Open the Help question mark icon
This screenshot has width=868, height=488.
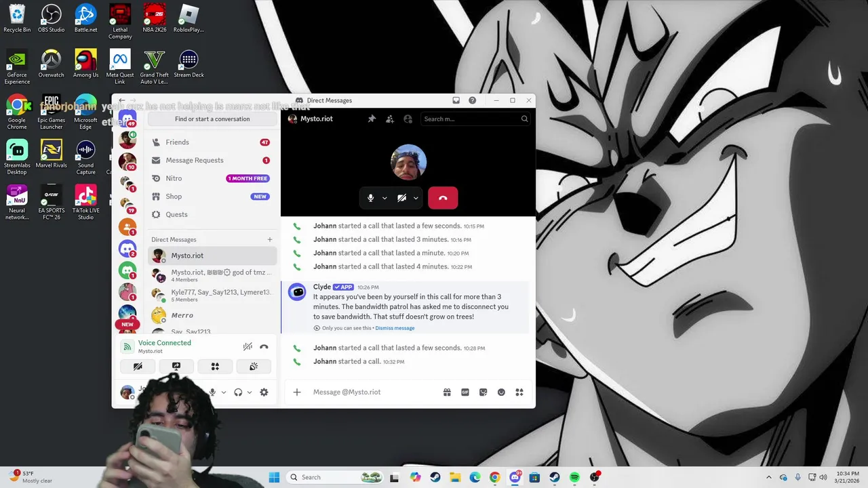pos(472,100)
